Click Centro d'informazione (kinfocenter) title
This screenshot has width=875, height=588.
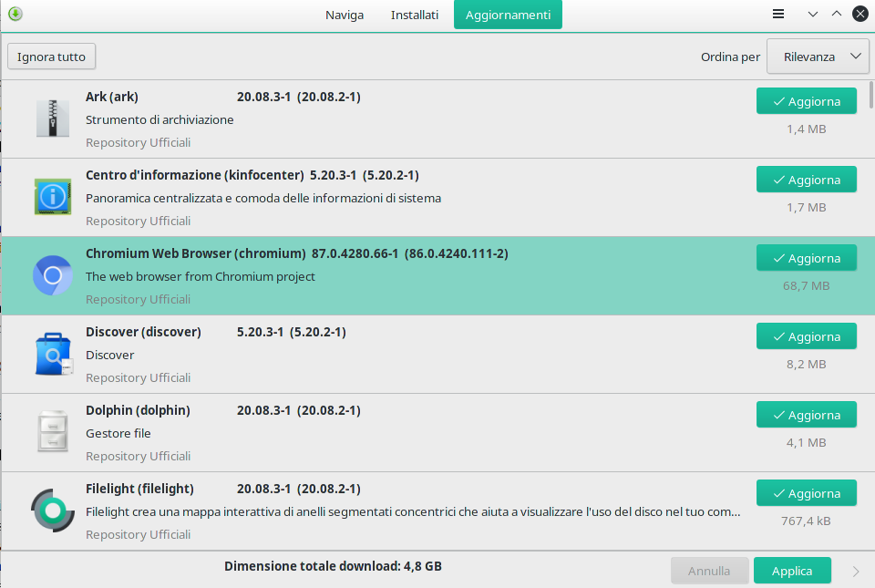click(x=195, y=175)
